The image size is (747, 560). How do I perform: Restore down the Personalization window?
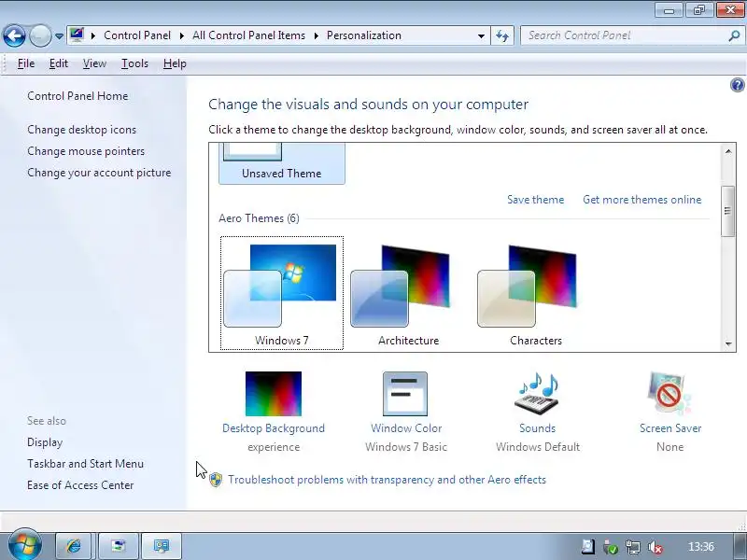[x=698, y=10]
